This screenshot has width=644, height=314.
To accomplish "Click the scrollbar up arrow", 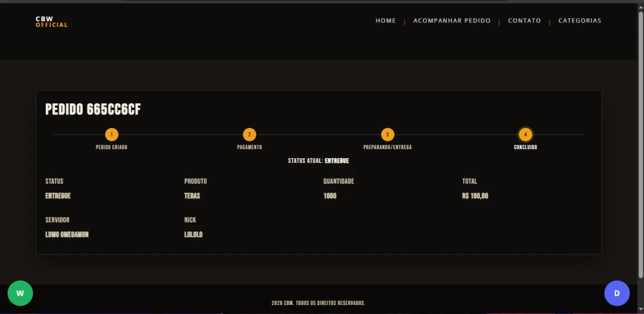I will coord(641,7).
